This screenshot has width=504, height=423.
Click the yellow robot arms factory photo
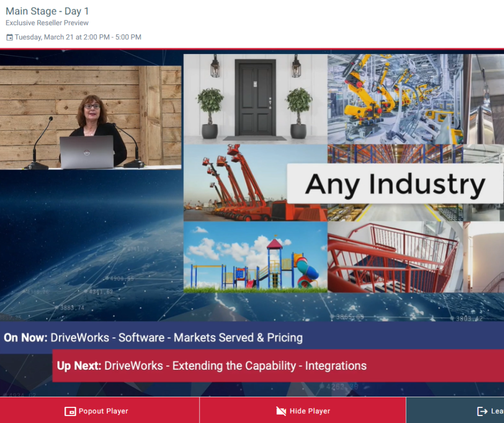(395, 99)
